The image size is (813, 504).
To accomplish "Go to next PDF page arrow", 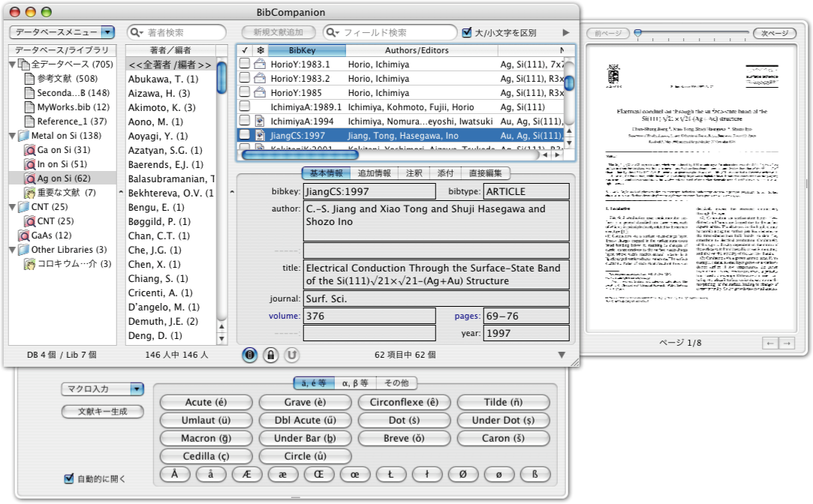I will 787,343.
